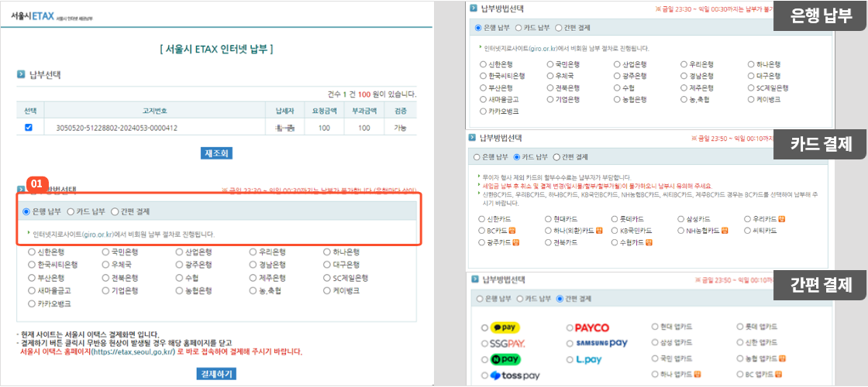Select 카드 납부 radio in main ETAX page

click(71, 211)
